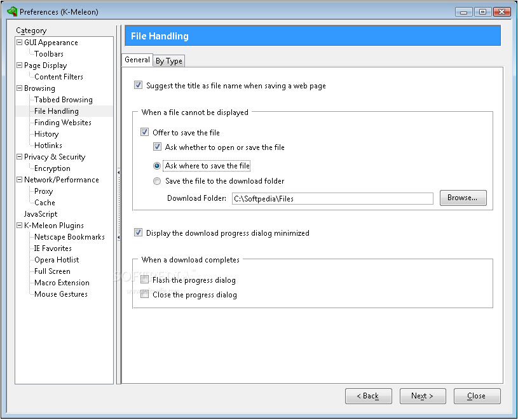Toggle Ask whether to open or save
This screenshot has width=518, height=420.
tap(157, 147)
